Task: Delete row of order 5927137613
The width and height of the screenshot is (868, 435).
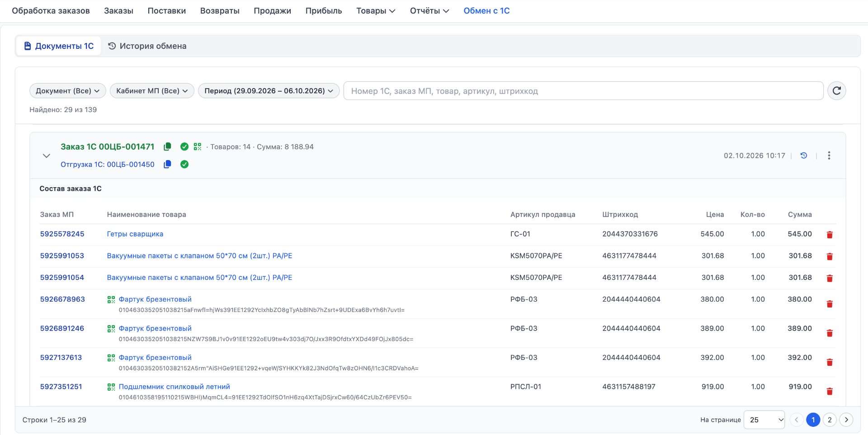Action: point(830,362)
